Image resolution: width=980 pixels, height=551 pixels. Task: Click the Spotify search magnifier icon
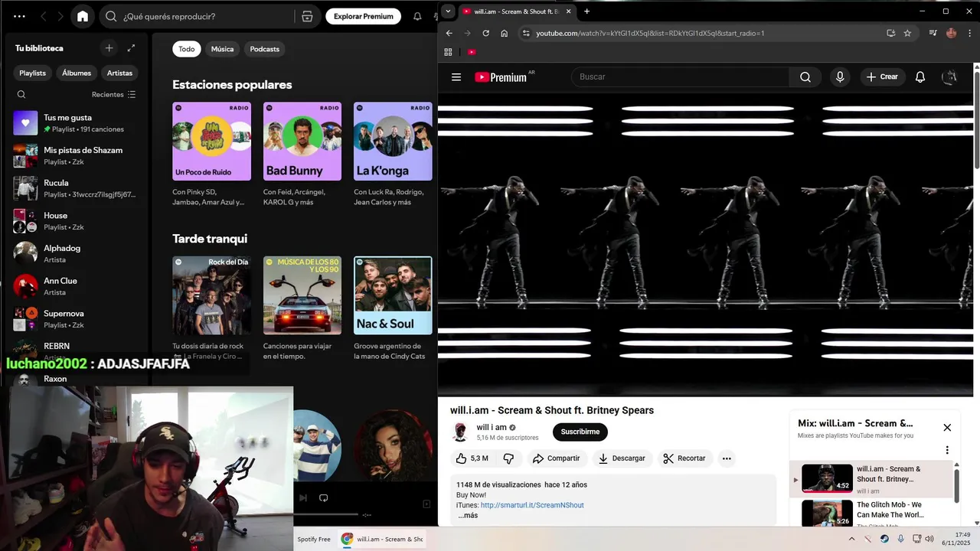pyautogui.click(x=111, y=16)
